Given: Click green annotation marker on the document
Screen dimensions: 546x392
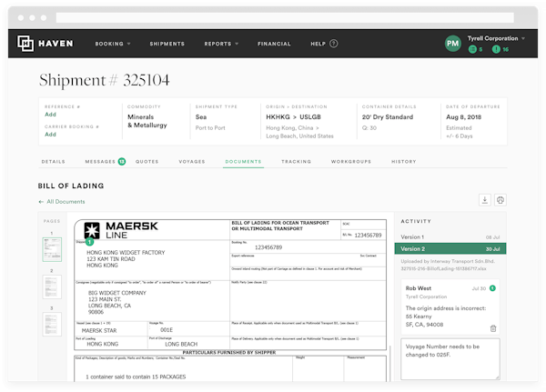Looking at the screenshot, I should pyautogui.click(x=91, y=243).
